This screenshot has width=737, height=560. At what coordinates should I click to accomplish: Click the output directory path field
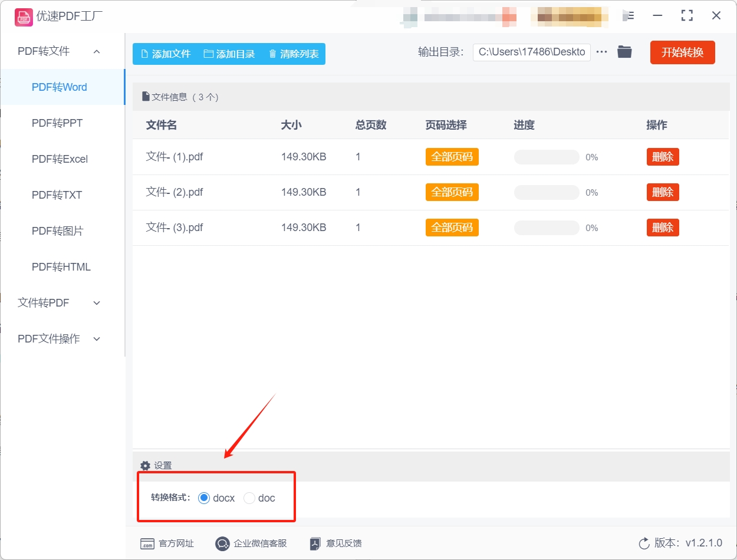pyautogui.click(x=531, y=52)
